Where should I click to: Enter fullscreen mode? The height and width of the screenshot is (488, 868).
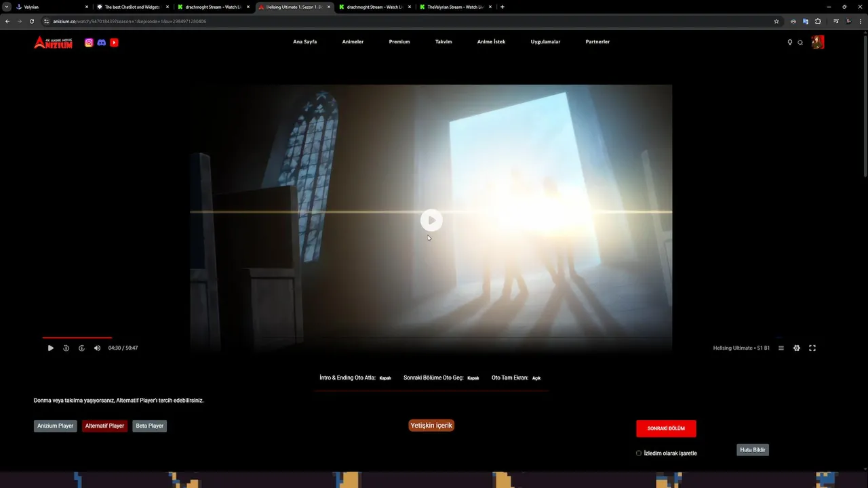[812, 348]
